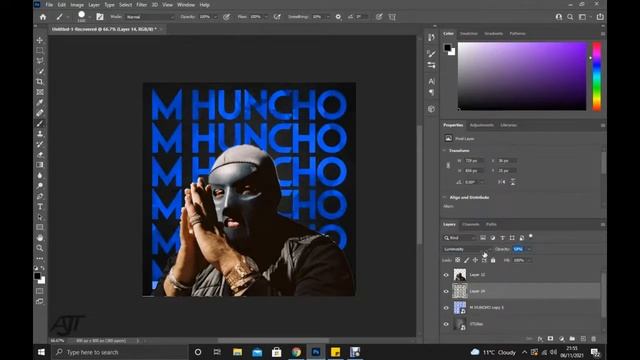Collapse the Transform section
640x360 pixels.
click(444, 151)
